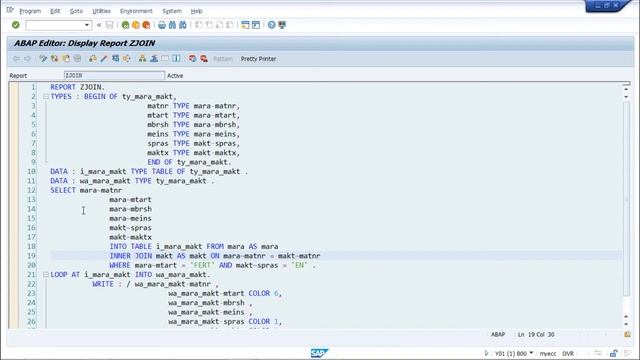Viewport: 640px width, 360px height.
Task: Click the red Cancel icon
Action: [146, 25]
